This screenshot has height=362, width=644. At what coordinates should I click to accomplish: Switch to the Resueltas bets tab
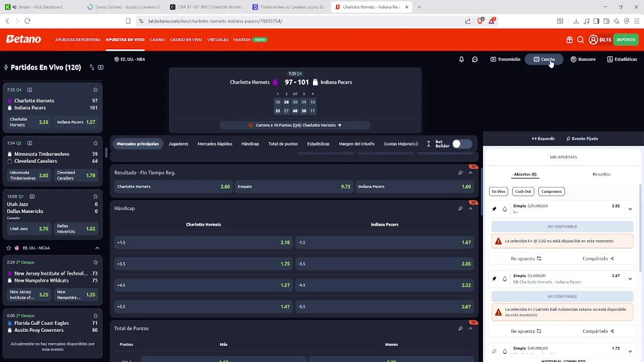coord(601,174)
